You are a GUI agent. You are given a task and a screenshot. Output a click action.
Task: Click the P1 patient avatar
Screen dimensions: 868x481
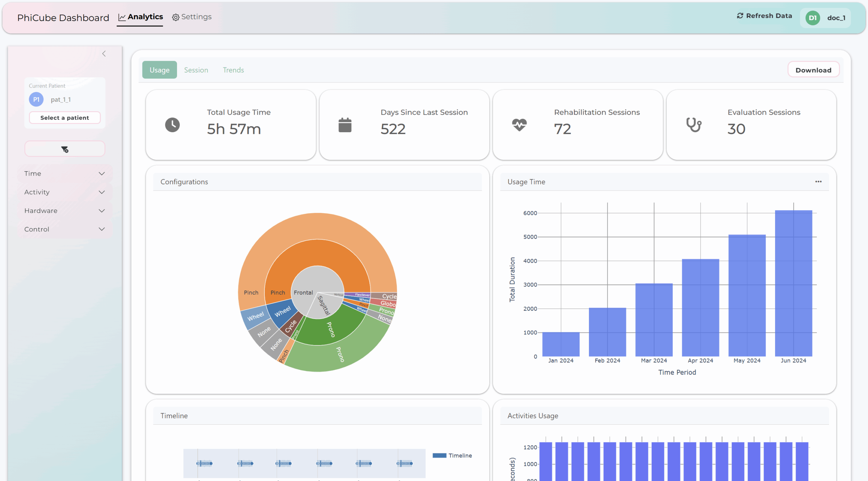point(36,100)
